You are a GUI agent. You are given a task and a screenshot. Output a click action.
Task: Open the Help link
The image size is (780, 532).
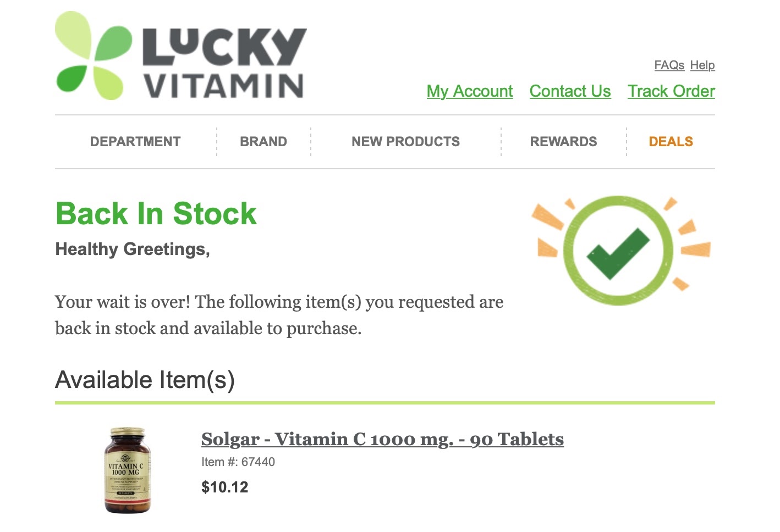pyautogui.click(x=702, y=65)
